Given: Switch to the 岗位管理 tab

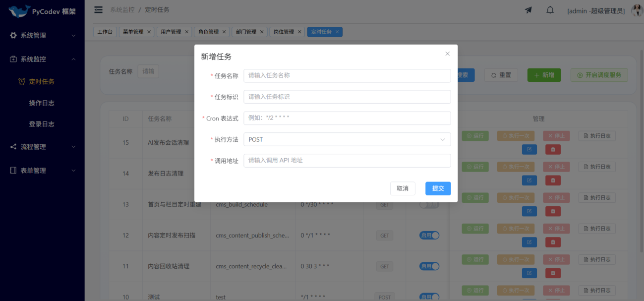Looking at the screenshot, I should pos(284,32).
